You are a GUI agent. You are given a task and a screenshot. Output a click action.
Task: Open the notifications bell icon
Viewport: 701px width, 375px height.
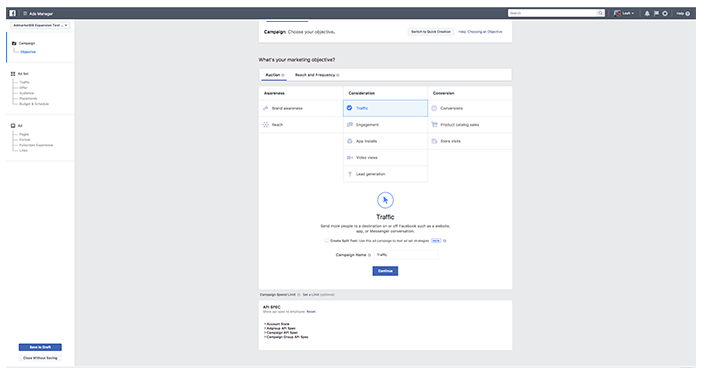click(647, 13)
